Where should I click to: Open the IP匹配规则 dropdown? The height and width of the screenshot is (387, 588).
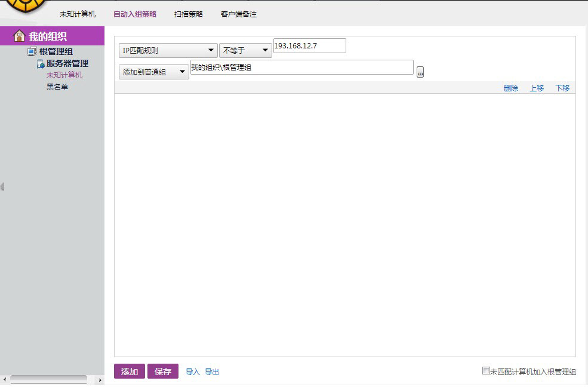168,51
